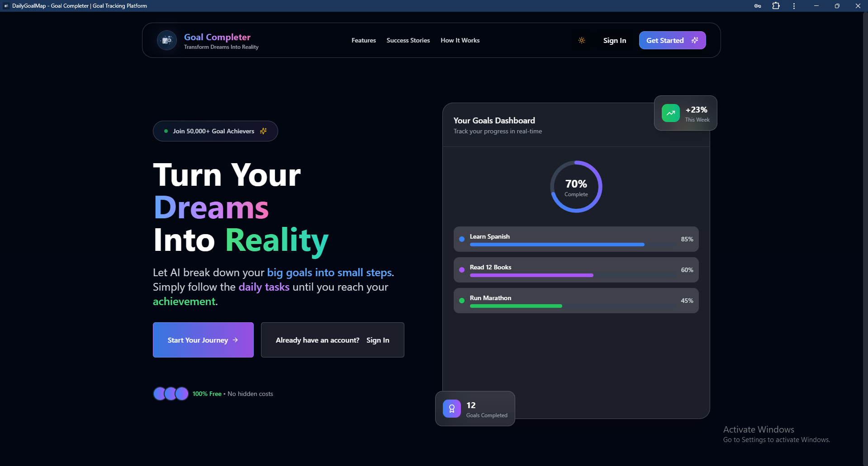Image resolution: width=868 pixels, height=466 pixels.
Task: Click the green trending-up growth icon
Action: click(x=671, y=113)
